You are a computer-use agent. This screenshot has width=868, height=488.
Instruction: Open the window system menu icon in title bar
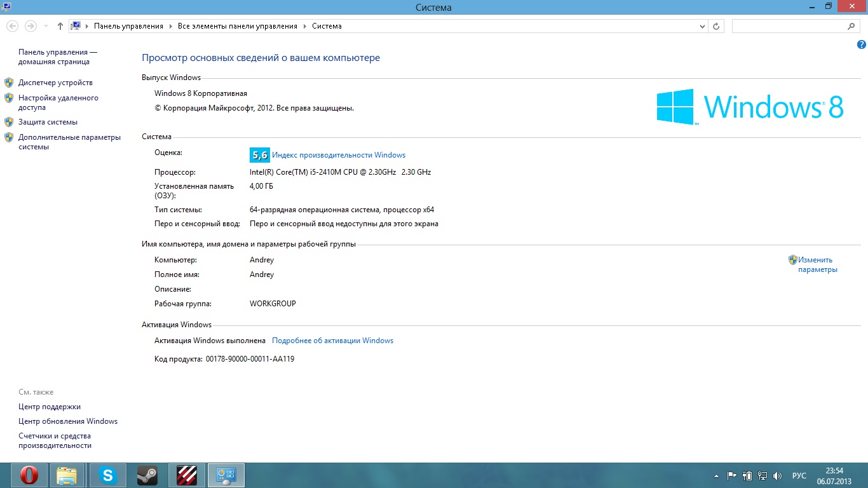coord(6,6)
